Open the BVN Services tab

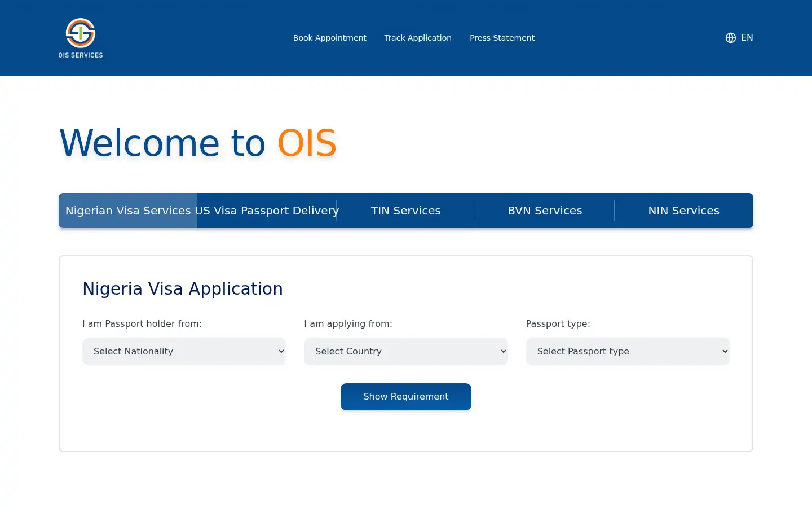click(x=545, y=211)
